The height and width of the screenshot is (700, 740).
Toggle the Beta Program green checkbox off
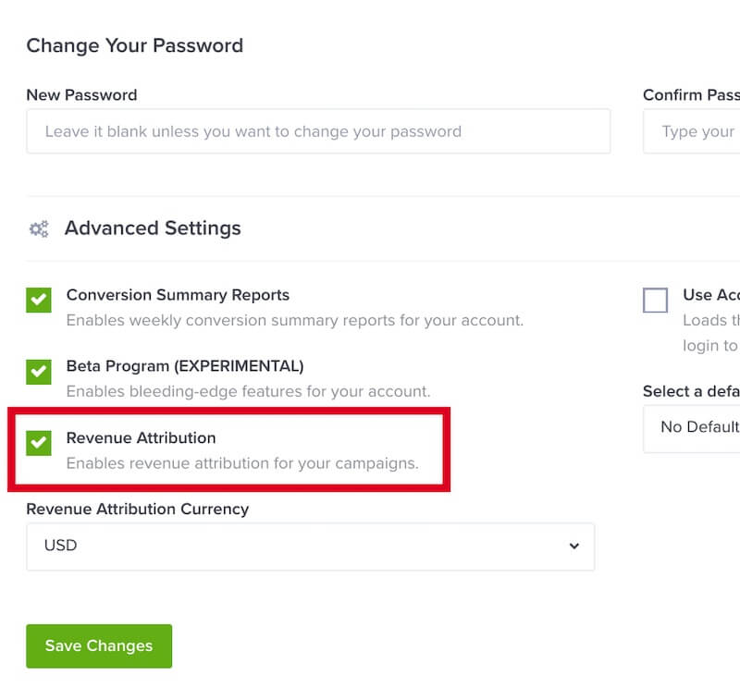click(38, 373)
